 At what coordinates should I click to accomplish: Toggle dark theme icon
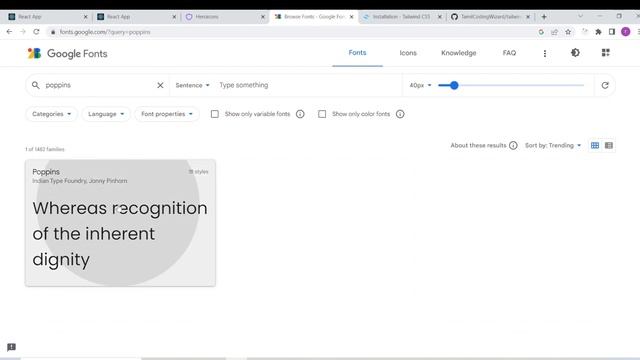pos(575,53)
